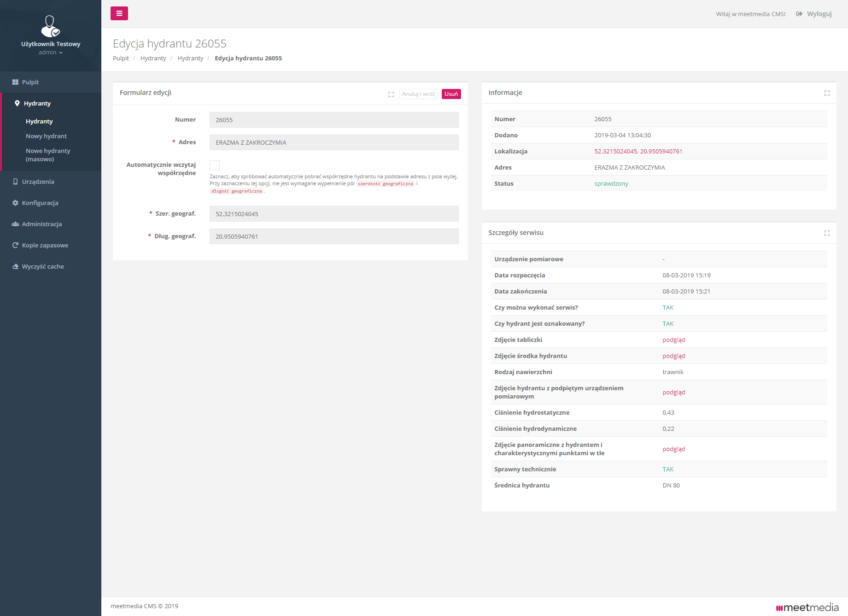Click the user avatar icon in sidebar
Viewport: 848px width, 616px height.
tap(50, 26)
